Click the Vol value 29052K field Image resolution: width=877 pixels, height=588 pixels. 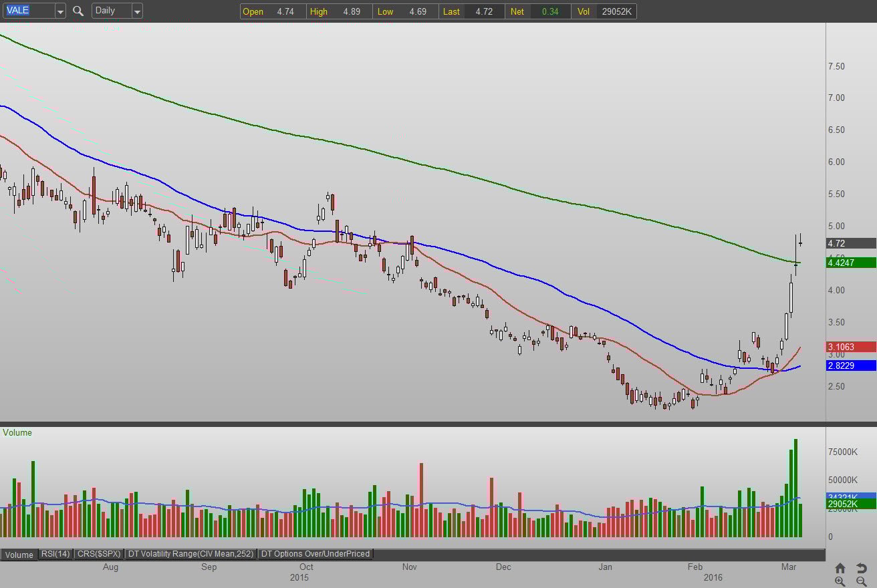(x=615, y=11)
